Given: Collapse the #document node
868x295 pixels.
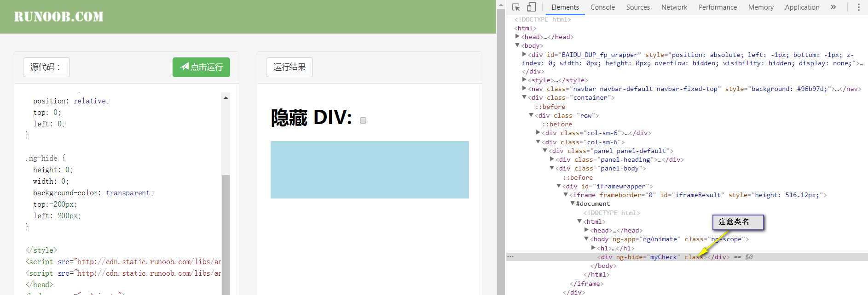Looking at the screenshot, I should [x=573, y=204].
